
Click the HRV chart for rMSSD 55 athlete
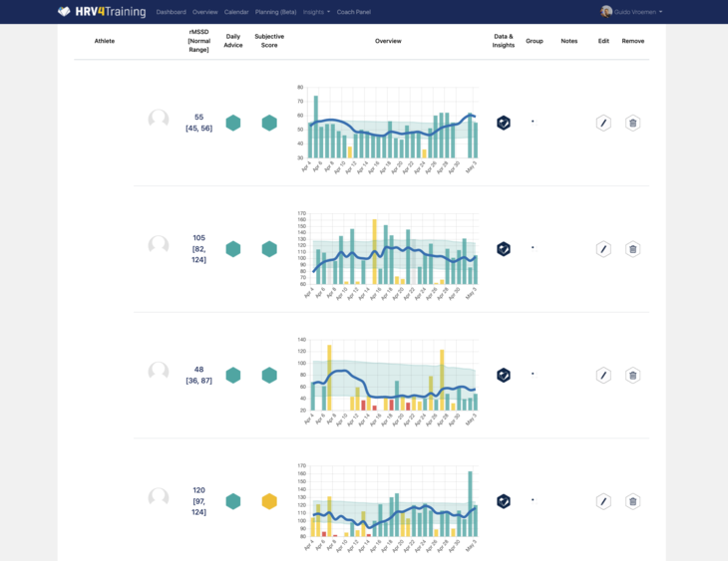tap(388, 129)
